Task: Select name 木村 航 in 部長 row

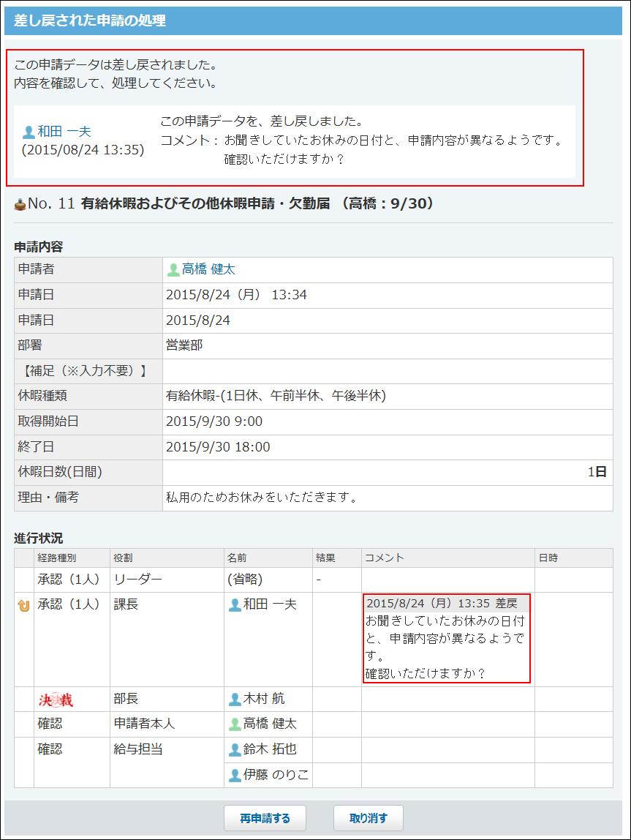Action: [264, 699]
